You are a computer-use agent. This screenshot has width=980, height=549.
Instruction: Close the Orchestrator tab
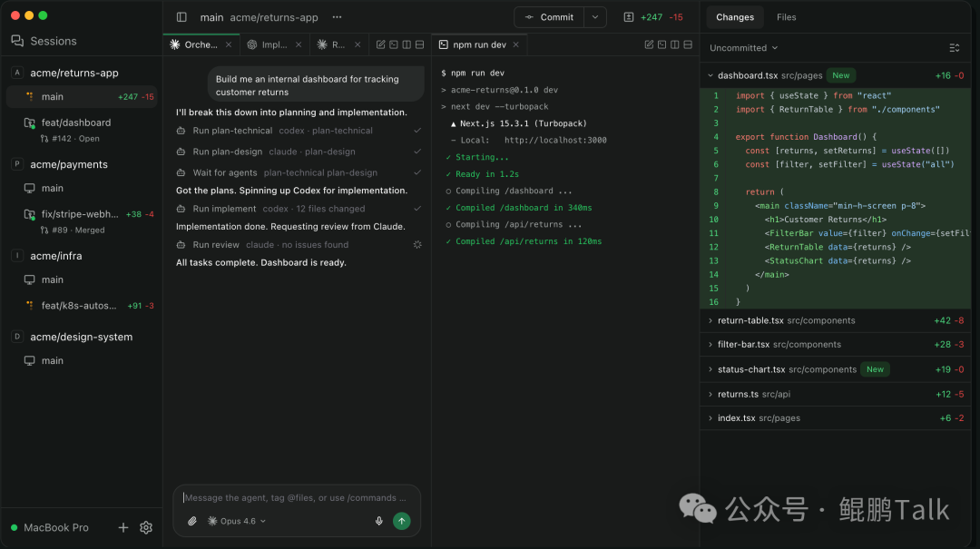229,44
